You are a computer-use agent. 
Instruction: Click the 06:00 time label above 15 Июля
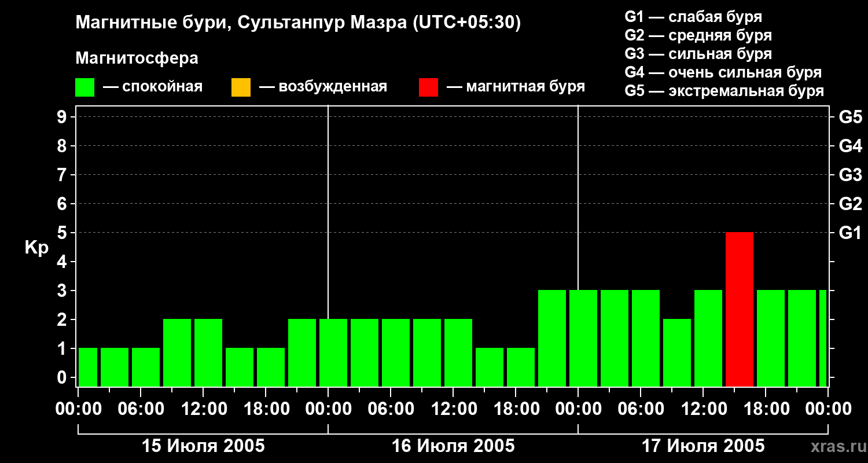click(x=141, y=409)
